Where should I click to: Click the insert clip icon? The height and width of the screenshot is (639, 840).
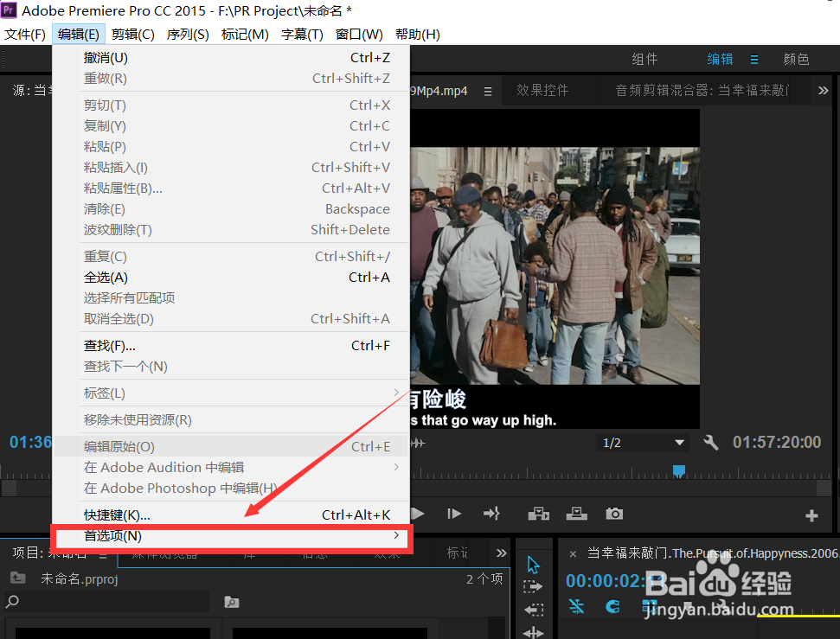click(538, 514)
